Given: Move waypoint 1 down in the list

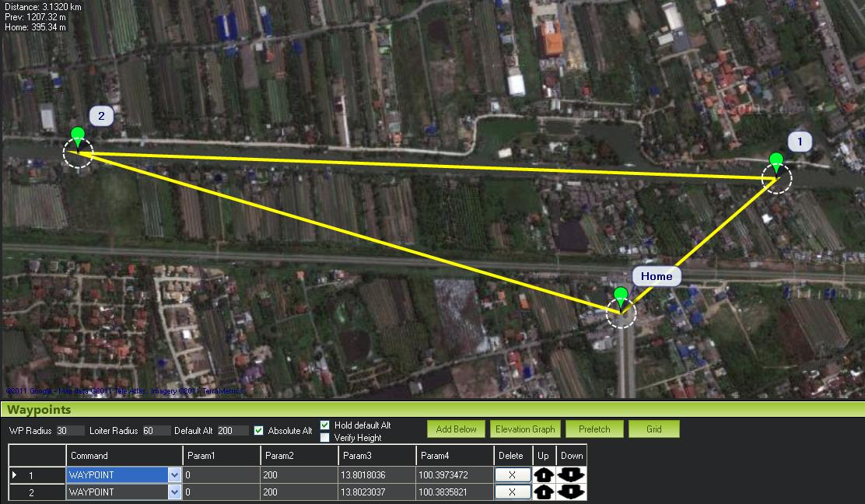Looking at the screenshot, I should (572, 474).
